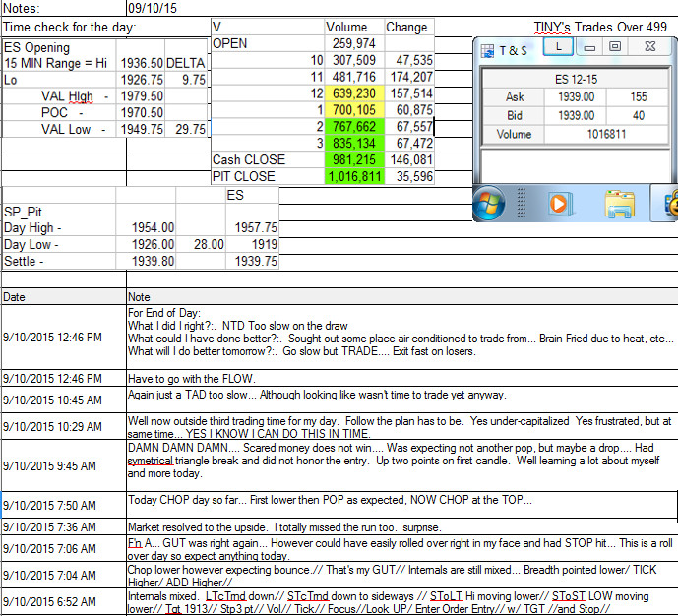Click the ES Settle value 1939.75

point(253,261)
